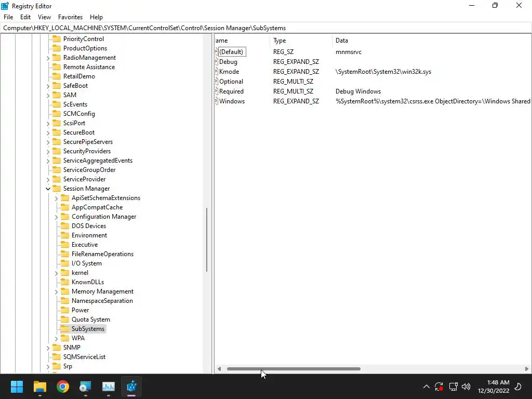Image resolution: width=532 pixels, height=399 pixels.
Task: Select the ServiceGroupOrder folder icon
Action: [x=57, y=170]
